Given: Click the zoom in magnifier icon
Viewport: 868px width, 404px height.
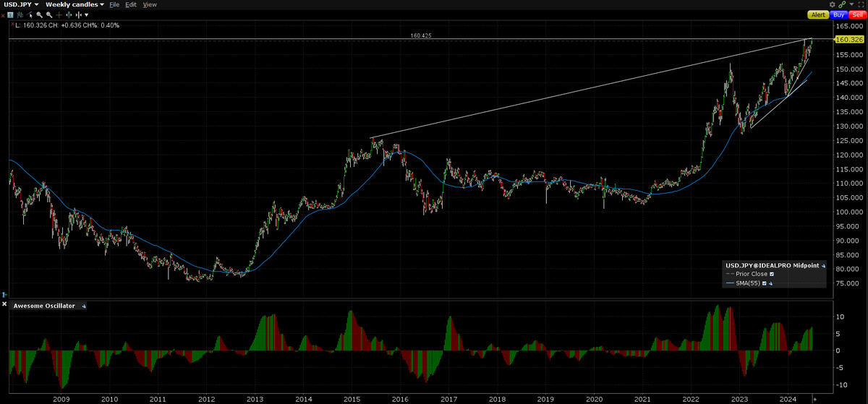Looking at the screenshot, I should 39,15.
